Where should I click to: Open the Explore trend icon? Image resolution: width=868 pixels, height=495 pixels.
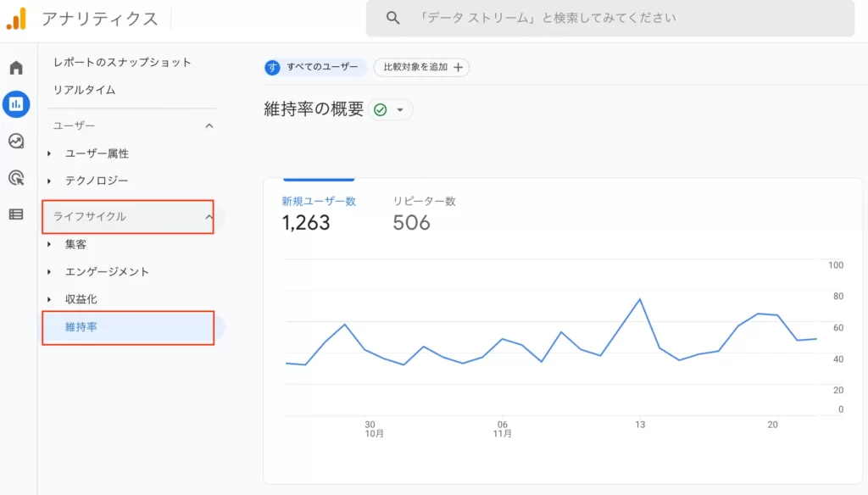[x=16, y=142]
